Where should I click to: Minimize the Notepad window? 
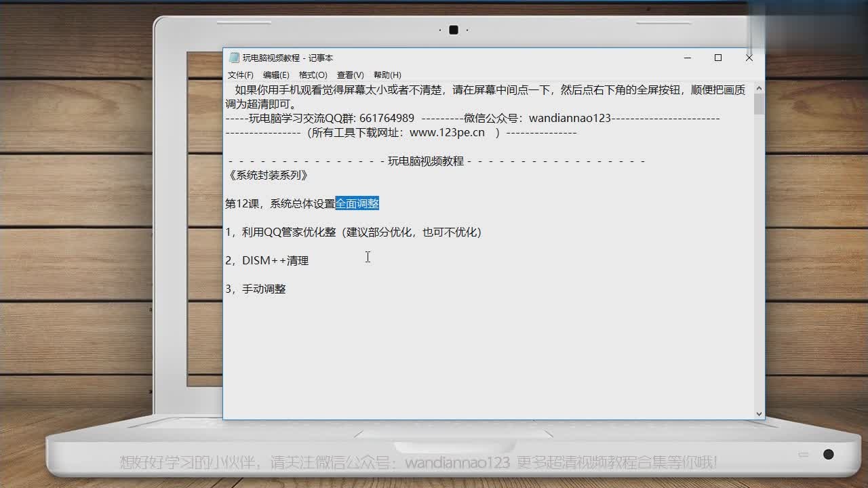click(x=687, y=58)
